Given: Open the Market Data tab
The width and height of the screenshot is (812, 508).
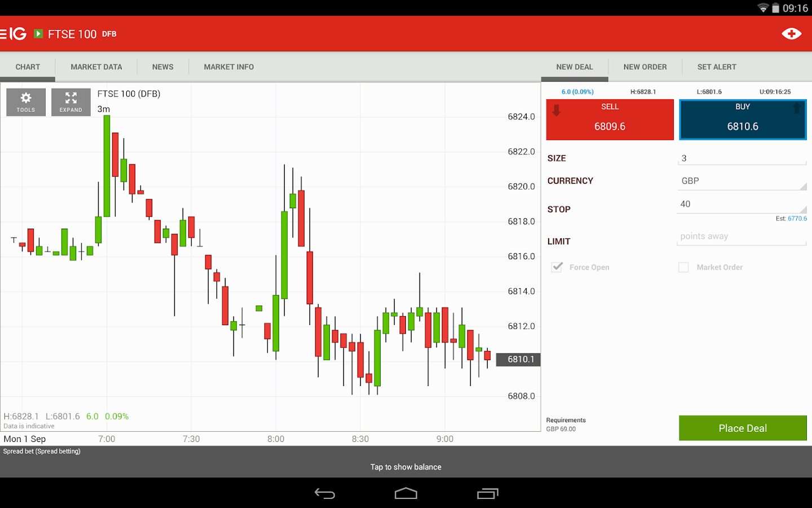Looking at the screenshot, I should [x=96, y=67].
